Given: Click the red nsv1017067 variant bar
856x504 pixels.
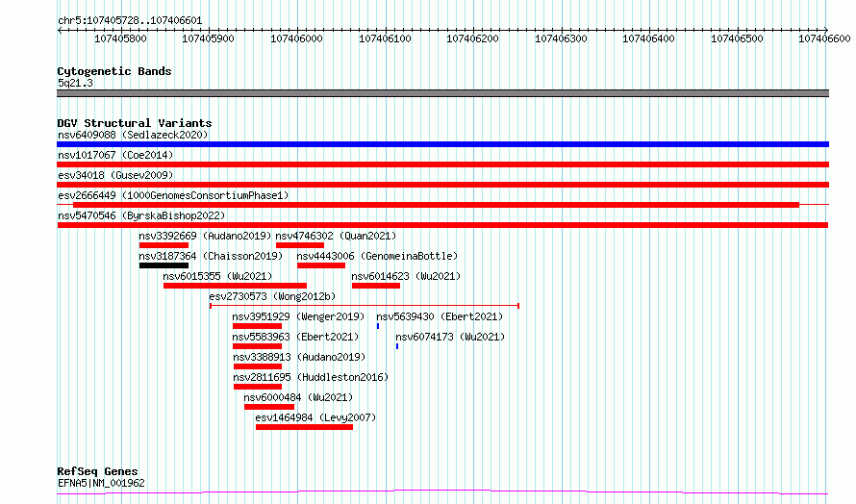Looking at the screenshot, I should coord(442,164).
